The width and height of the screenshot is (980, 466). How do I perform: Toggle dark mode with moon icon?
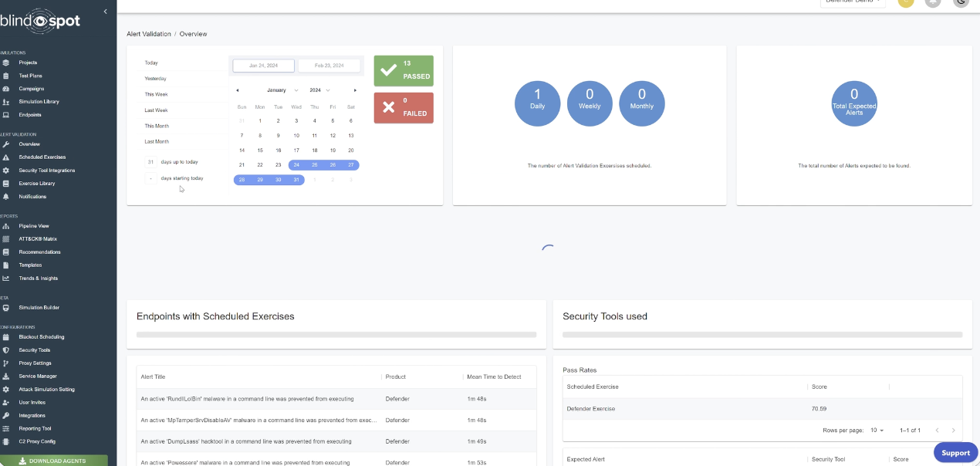point(960,2)
